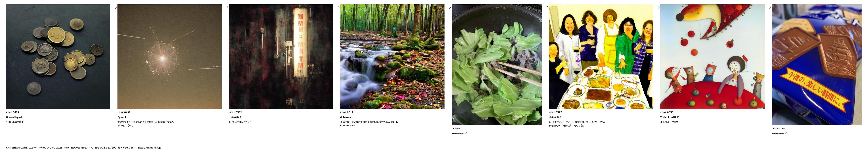Open the party painting LEAF 0597
Screen dimensions: 868x152
tap(601, 56)
